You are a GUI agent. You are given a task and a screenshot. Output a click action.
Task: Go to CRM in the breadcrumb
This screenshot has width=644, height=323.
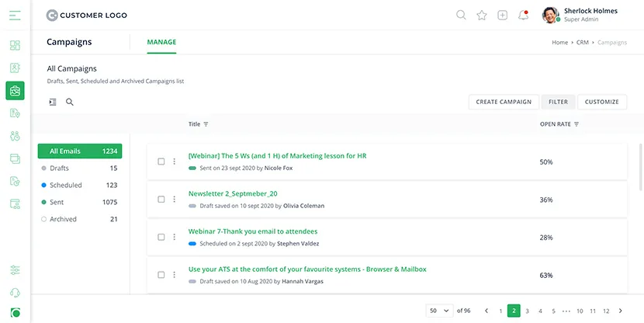click(583, 43)
